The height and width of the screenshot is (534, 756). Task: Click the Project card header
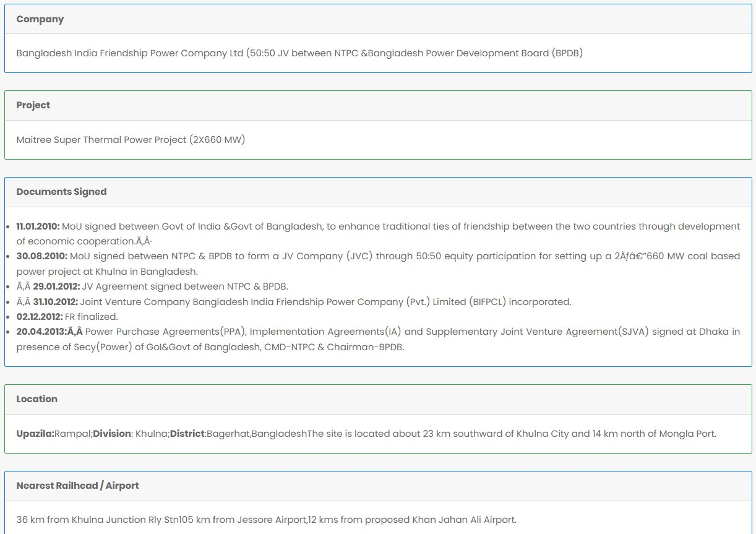coord(378,106)
